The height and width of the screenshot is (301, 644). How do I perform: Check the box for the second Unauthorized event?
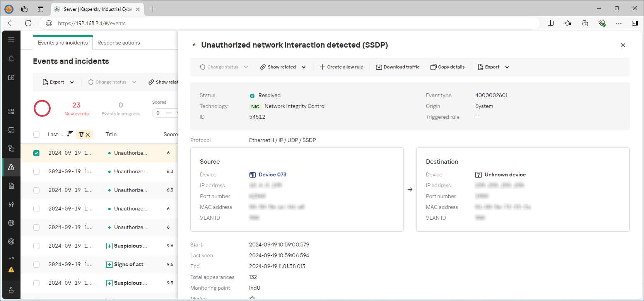[x=36, y=172]
